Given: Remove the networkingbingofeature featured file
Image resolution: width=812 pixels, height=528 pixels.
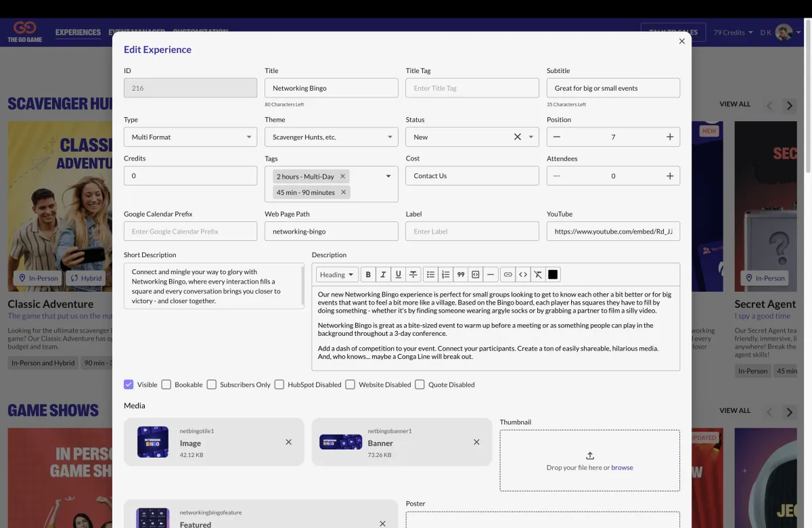Looking at the screenshot, I should [382, 523].
